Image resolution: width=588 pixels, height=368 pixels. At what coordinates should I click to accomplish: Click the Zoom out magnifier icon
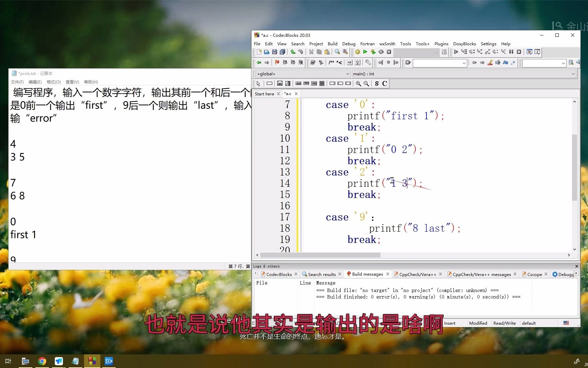[366, 84]
